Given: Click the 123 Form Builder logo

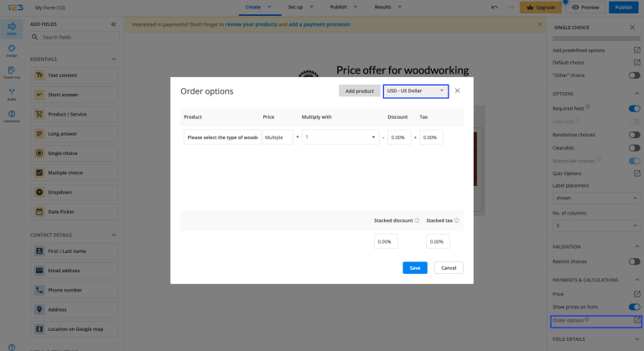Looking at the screenshot, I should click(x=16, y=8).
